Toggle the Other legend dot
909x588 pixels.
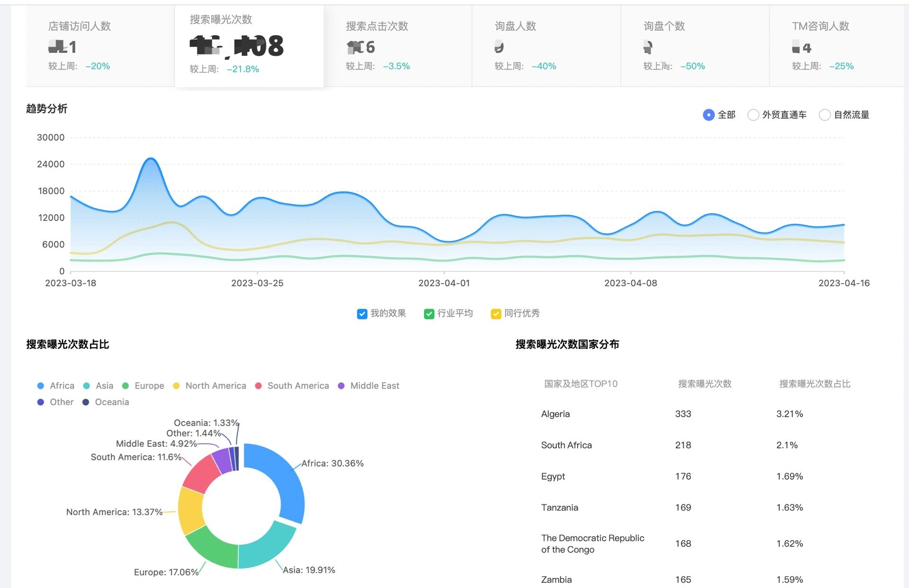point(41,402)
